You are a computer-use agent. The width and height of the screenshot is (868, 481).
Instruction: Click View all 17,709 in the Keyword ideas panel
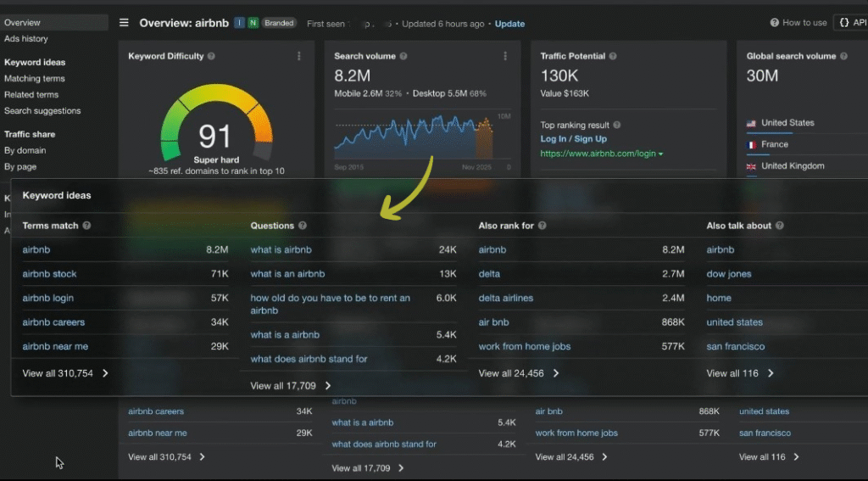pyautogui.click(x=291, y=386)
